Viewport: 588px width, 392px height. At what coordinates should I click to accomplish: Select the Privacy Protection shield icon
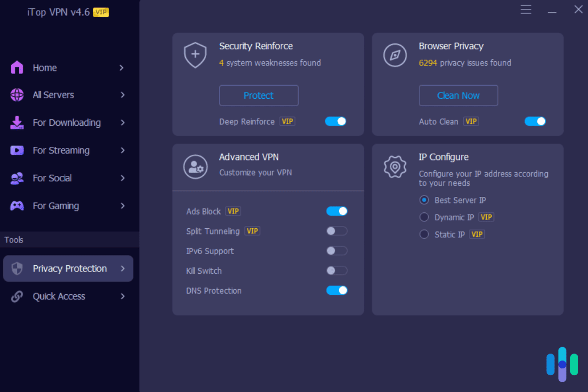point(16,269)
